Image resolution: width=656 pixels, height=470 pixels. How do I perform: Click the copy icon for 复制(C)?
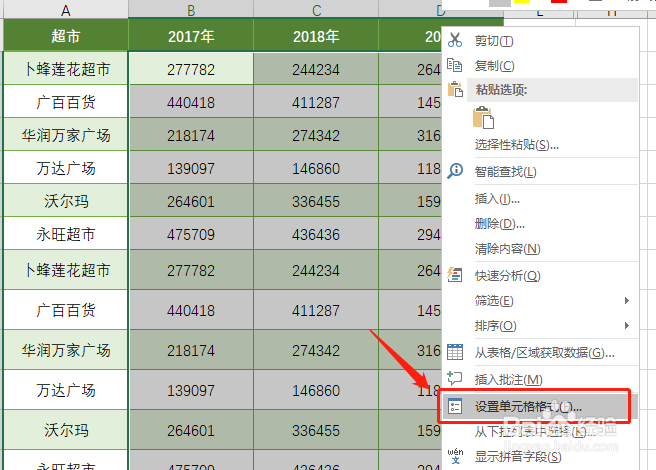pos(455,65)
